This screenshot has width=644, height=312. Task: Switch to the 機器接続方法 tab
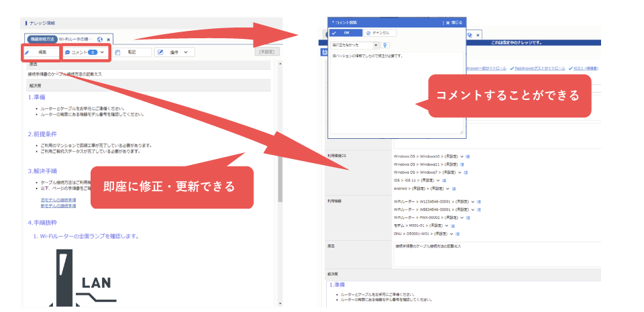coord(41,40)
